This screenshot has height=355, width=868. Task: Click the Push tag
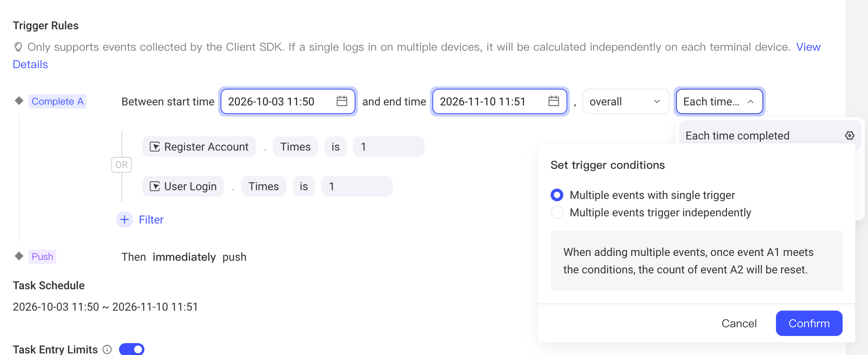coord(42,257)
